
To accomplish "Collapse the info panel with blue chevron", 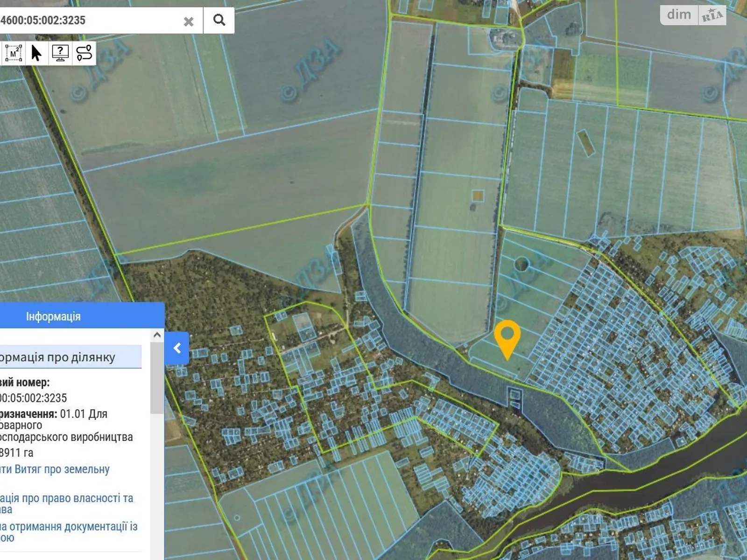I will [x=177, y=348].
